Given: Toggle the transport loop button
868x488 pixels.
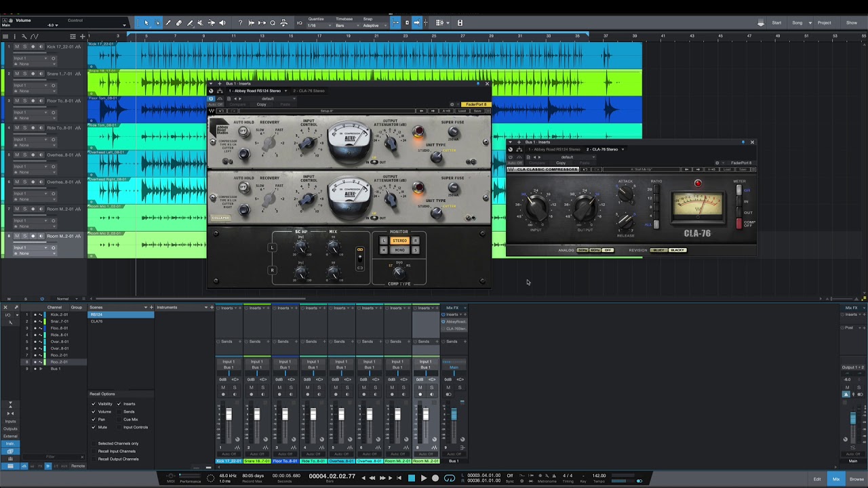Looking at the screenshot, I should 449,478.
